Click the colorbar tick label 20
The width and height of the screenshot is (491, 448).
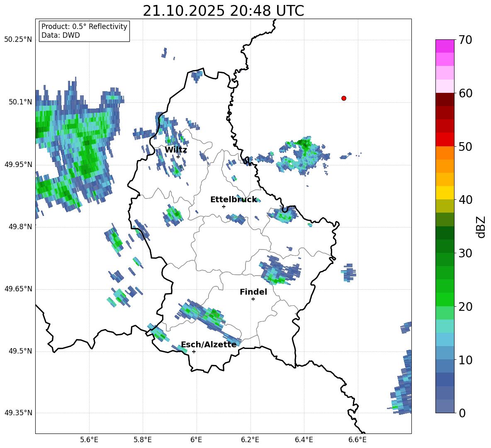tap(466, 307)
